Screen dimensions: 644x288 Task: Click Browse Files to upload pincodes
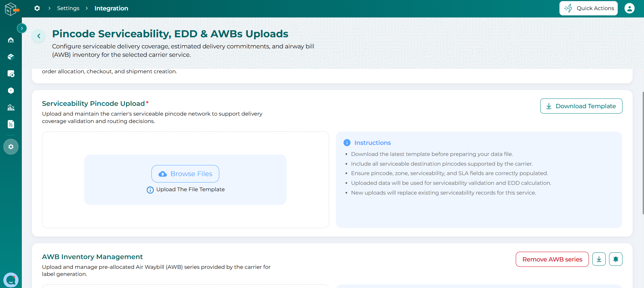(185, 174)
